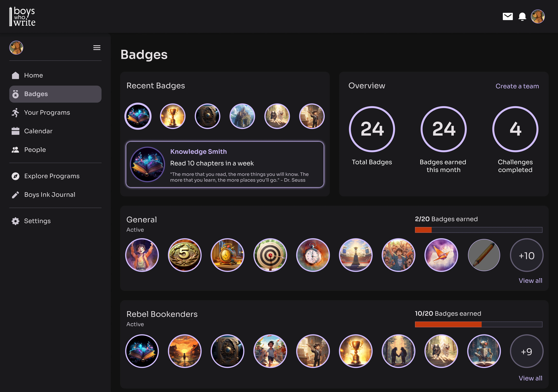The image size is (558, 392).
Task: Open Boys Ink Journal
Action: tap(50, 195)
